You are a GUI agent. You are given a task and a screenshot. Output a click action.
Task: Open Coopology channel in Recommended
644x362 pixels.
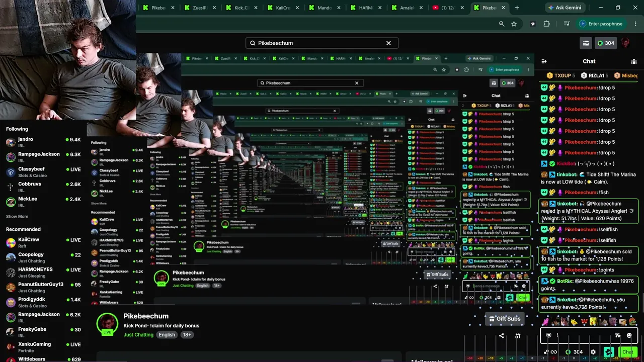[x=43, y=257]
